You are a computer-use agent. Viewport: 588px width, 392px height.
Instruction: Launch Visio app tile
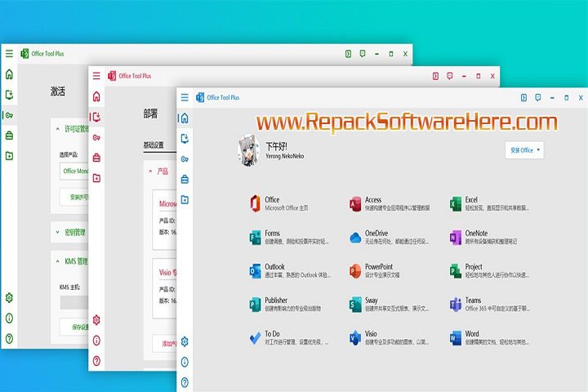[x=390, y=337]
